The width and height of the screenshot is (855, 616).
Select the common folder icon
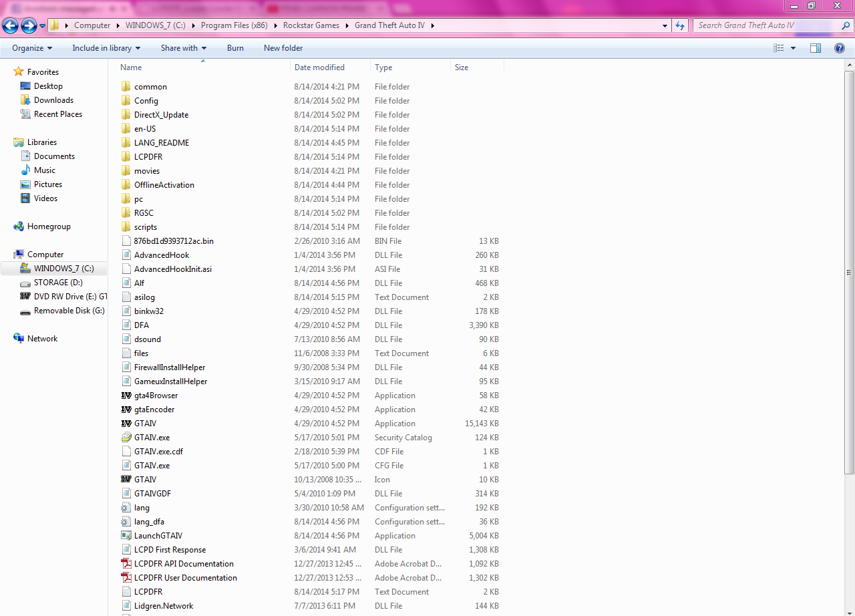click(126, 87)
